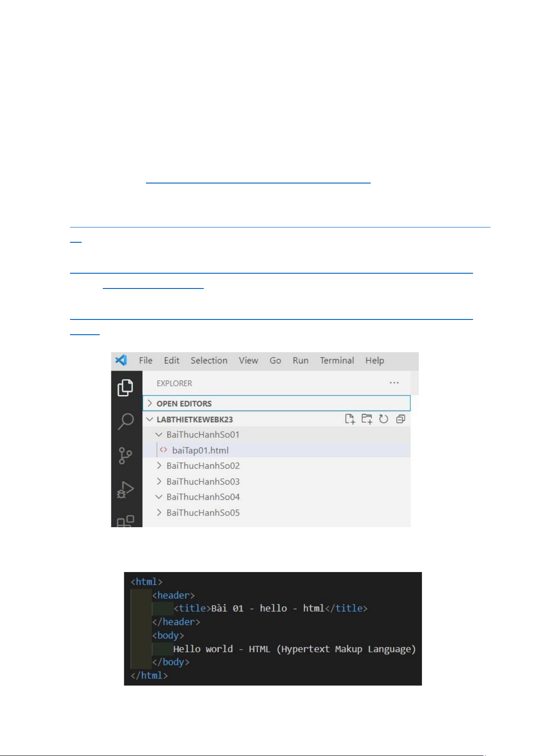Collapse the BaiThucHanhSo01 folder chevron
This screenshot has width=535, height=756.
click(158, 434)
